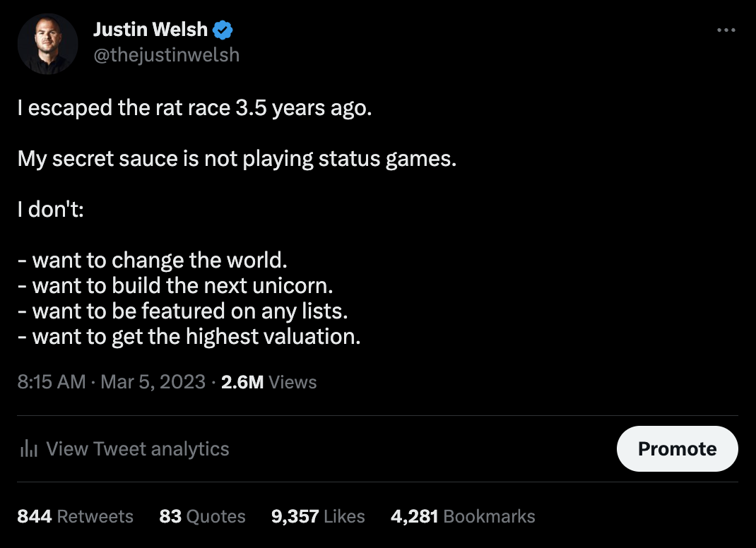This screenshot has height=548, width=756.
Task: Click the blue verified badge icon
Action: pos(223,30)
